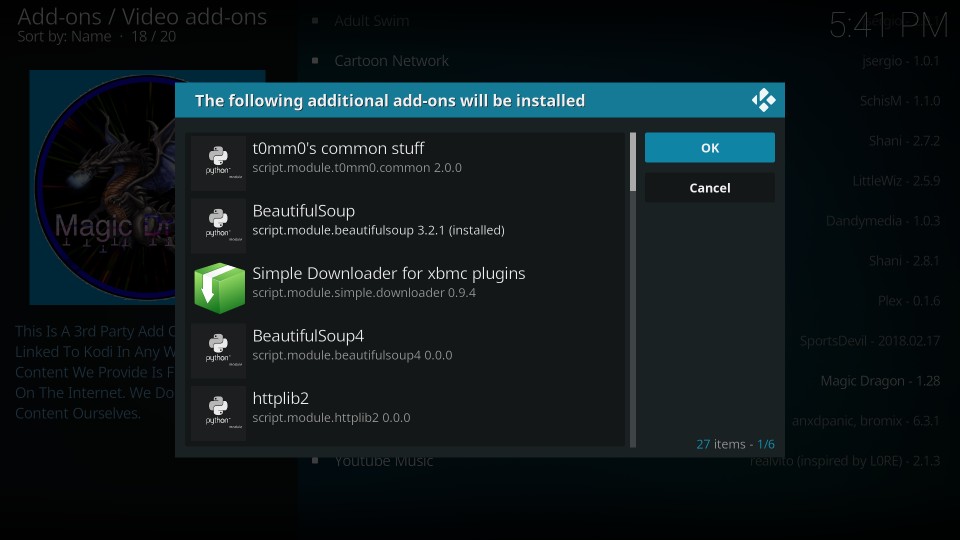Select the BeautifulSoup list entry
The image size is (960, 540).
point(407,225)
